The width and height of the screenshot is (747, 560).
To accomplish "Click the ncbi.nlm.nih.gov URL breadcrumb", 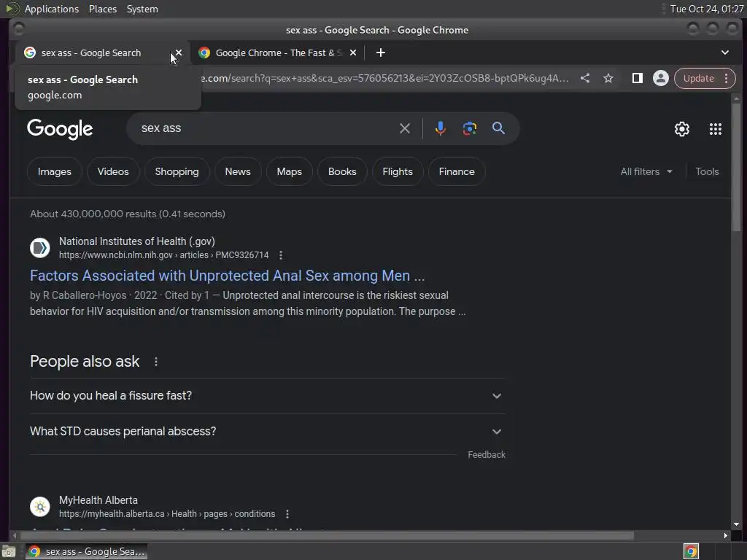I will 163,255.
